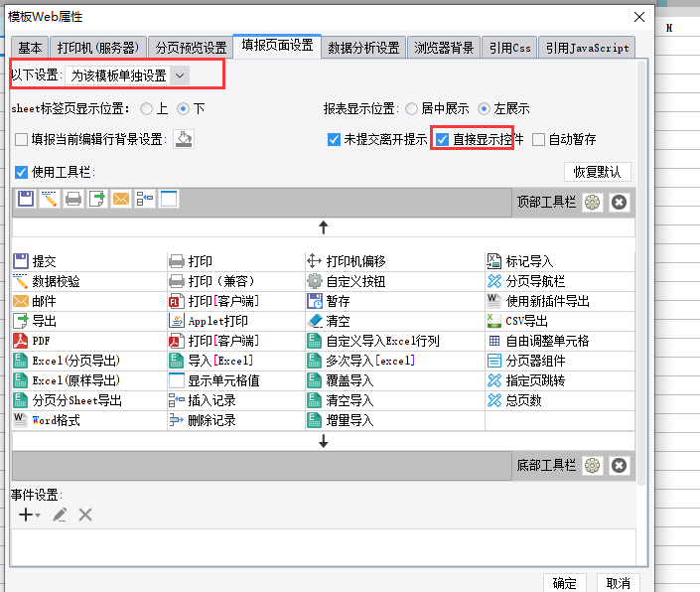Image resolution: width=700 pixels, height=592 pixels.
Task: Switch to the 数据分析设置 tab
Action: coord(363,48)
